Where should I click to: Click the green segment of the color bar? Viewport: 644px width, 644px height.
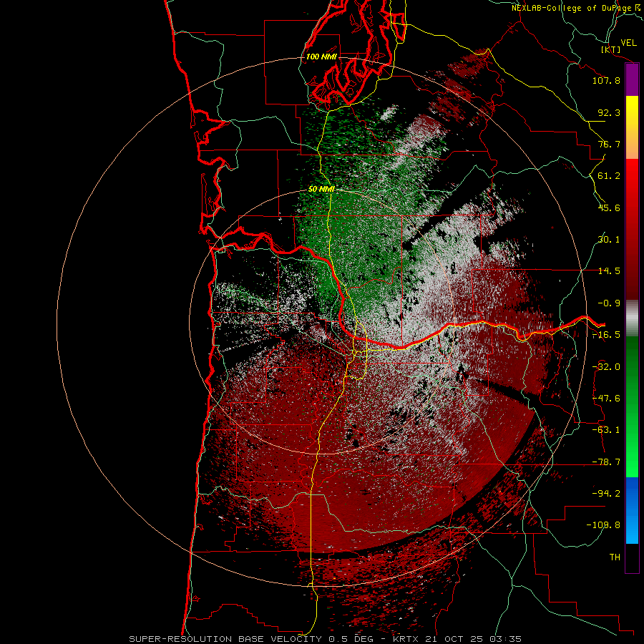point(632,406)
